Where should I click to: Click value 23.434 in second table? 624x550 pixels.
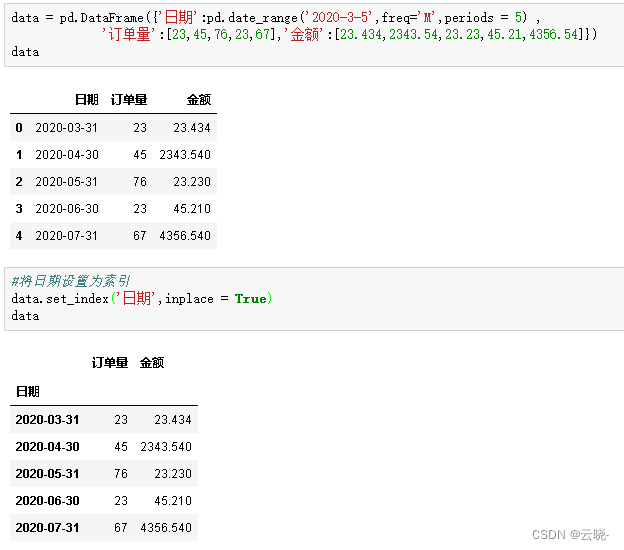[173, 420]
